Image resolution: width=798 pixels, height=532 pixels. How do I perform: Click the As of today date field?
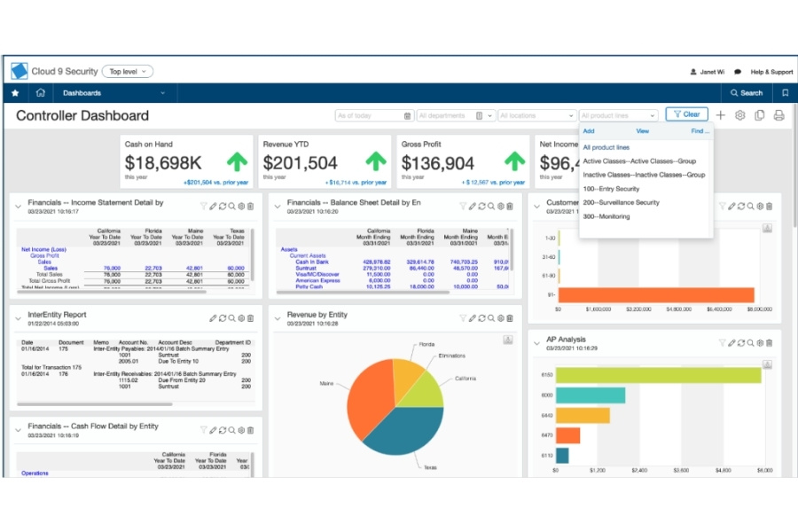[373, 115]
